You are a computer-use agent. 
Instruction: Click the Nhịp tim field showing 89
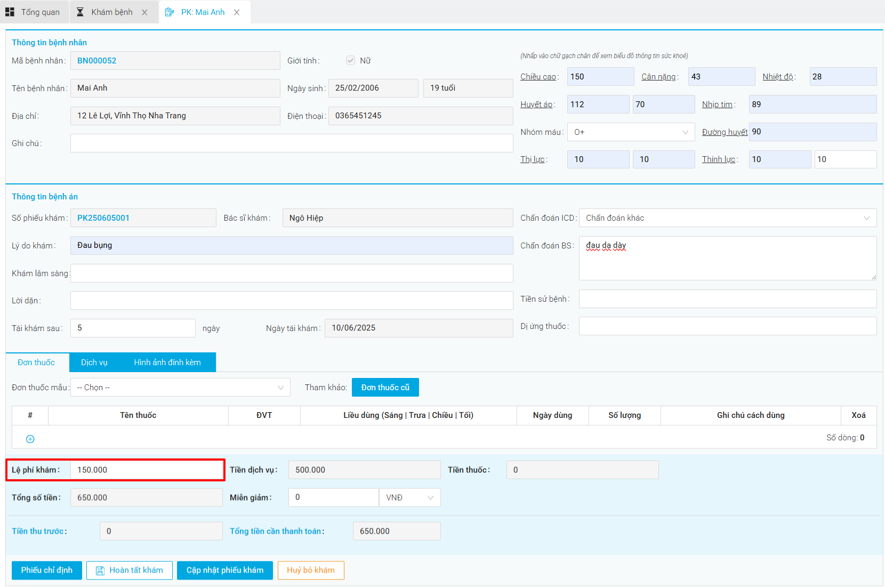pos(812,104)
